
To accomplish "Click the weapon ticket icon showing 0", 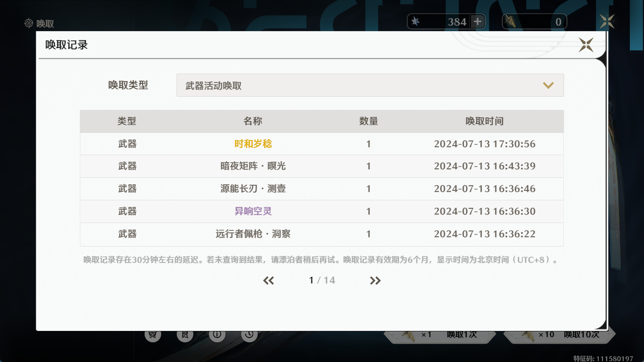I will tap(510, 22).
